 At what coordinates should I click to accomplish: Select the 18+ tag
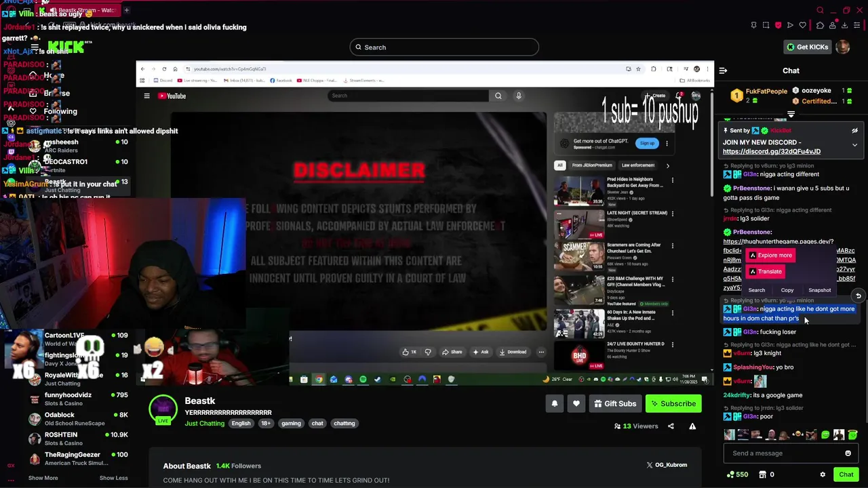coord(266,424)
